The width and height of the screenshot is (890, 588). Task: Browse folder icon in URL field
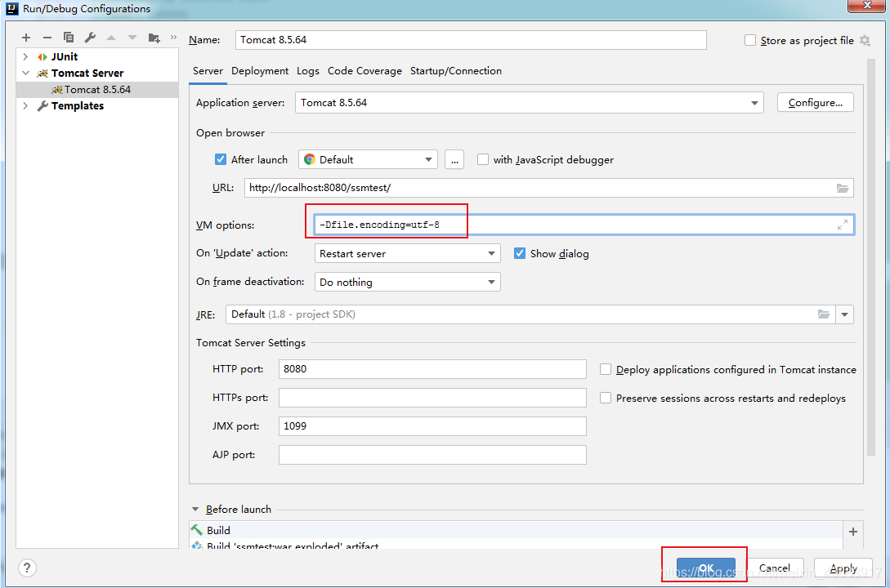click(x=843, y=189)
